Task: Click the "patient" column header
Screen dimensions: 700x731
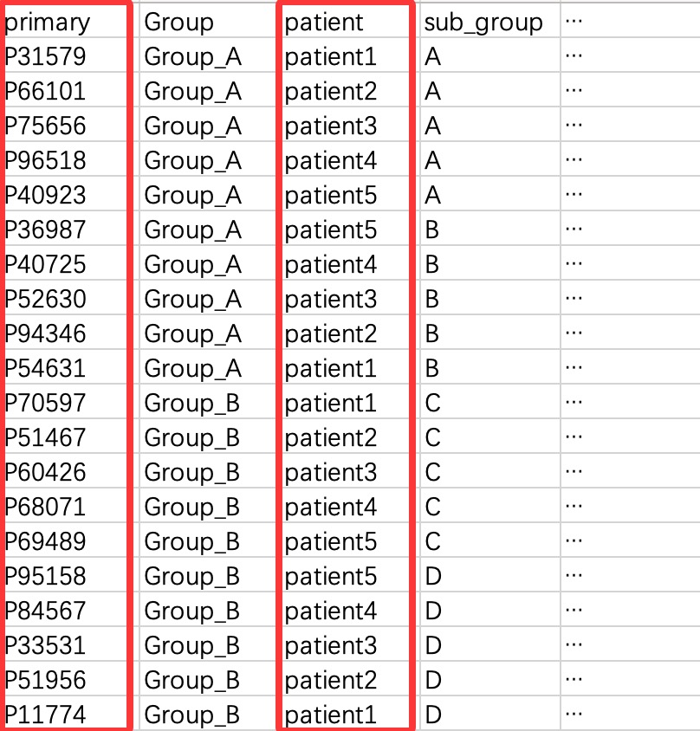Action: [325, 23]
